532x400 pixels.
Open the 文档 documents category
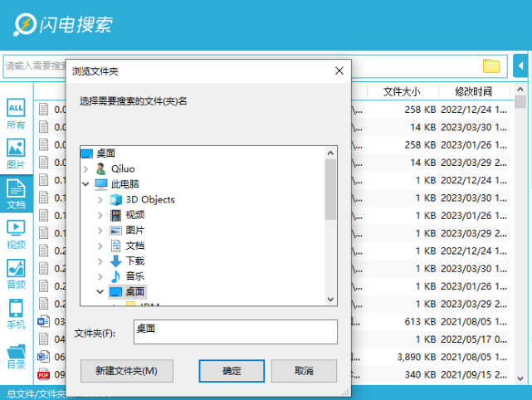(16, 194)
